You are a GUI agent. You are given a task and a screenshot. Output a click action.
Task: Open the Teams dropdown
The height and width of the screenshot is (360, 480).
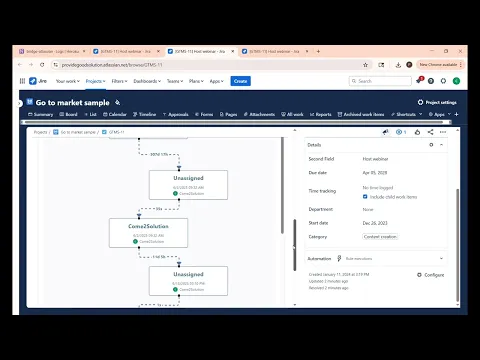[x=175, y=81]
